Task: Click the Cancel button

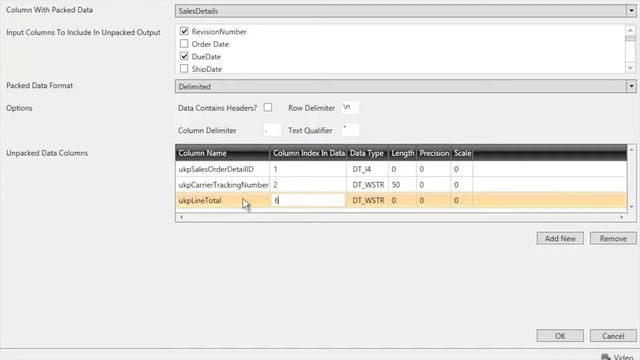Action: [x=613, y=336]
